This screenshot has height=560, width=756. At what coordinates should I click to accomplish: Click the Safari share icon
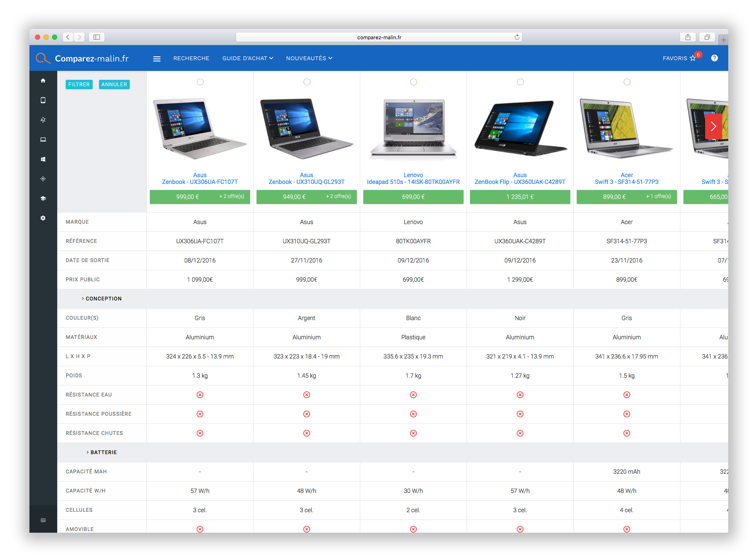pyautogui.click(x=688, y=37)
